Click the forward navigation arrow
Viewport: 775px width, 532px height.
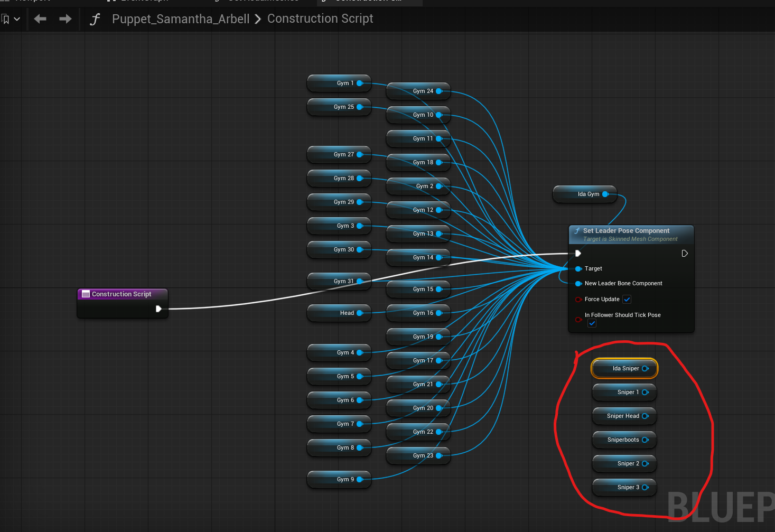[x=66, y=19]
